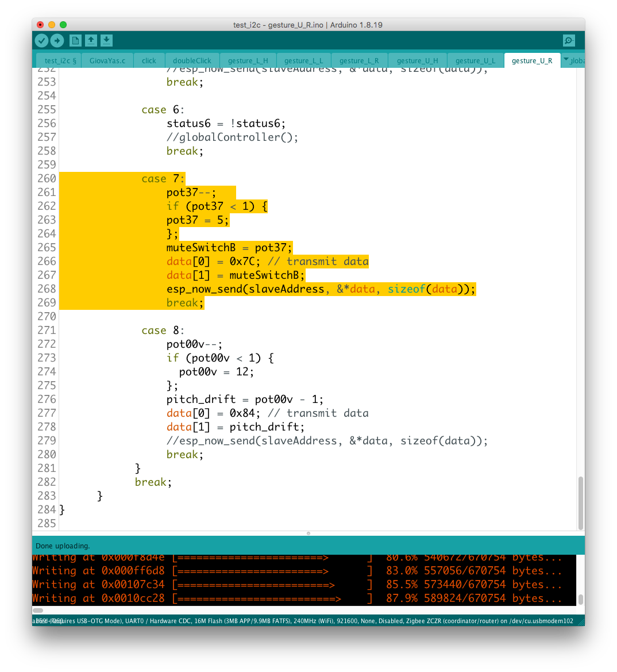Viewport: 617px width, 672px height.
Task: Click the Verify sketch checkmark button
Action: coord(41,40)
